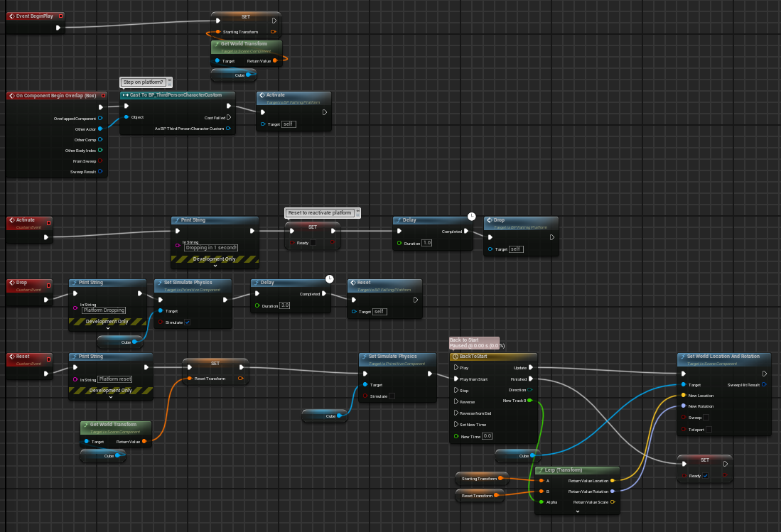The image size is (781, 532).
Task: Check Simulate on Reset's Set Simulate Physics
Action: coord(392,396)
